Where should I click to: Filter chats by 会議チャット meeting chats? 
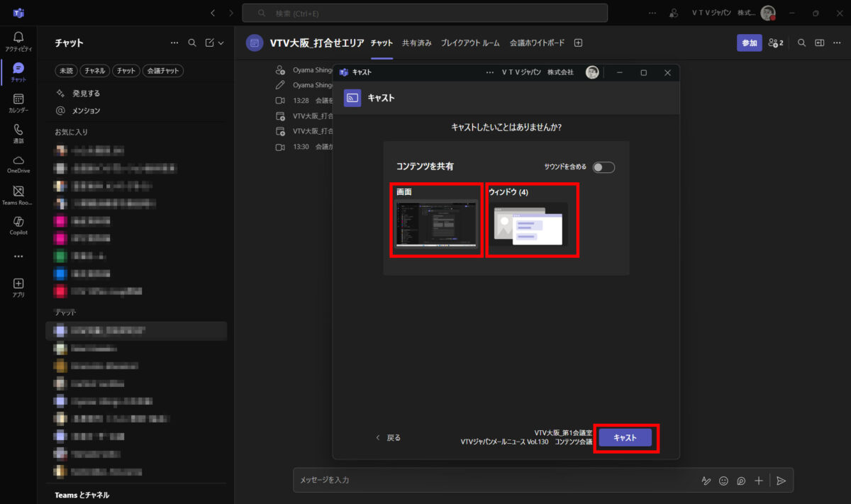point(163,71)
